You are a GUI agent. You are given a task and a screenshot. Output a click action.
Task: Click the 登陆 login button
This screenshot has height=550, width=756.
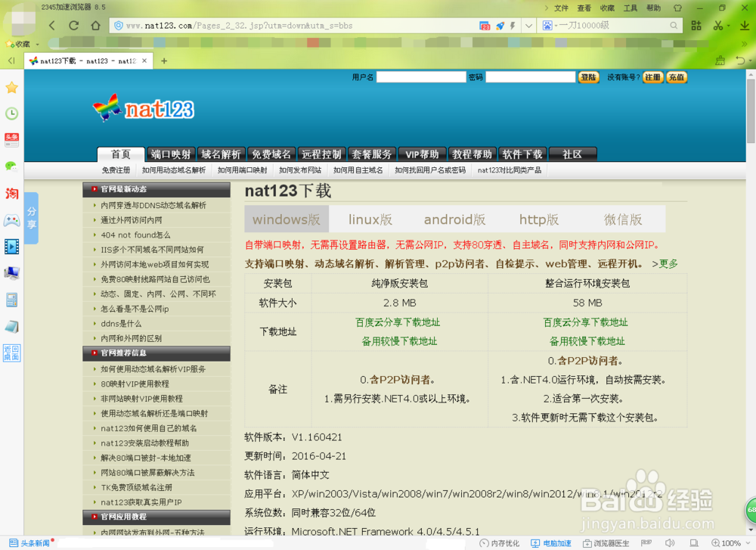(x=589, y=77)
